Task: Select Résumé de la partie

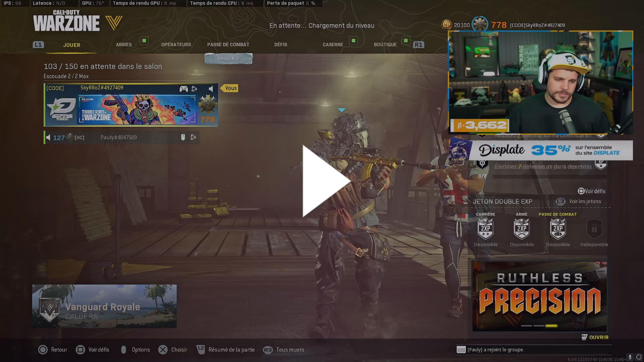Action: (x=231, y=350)
